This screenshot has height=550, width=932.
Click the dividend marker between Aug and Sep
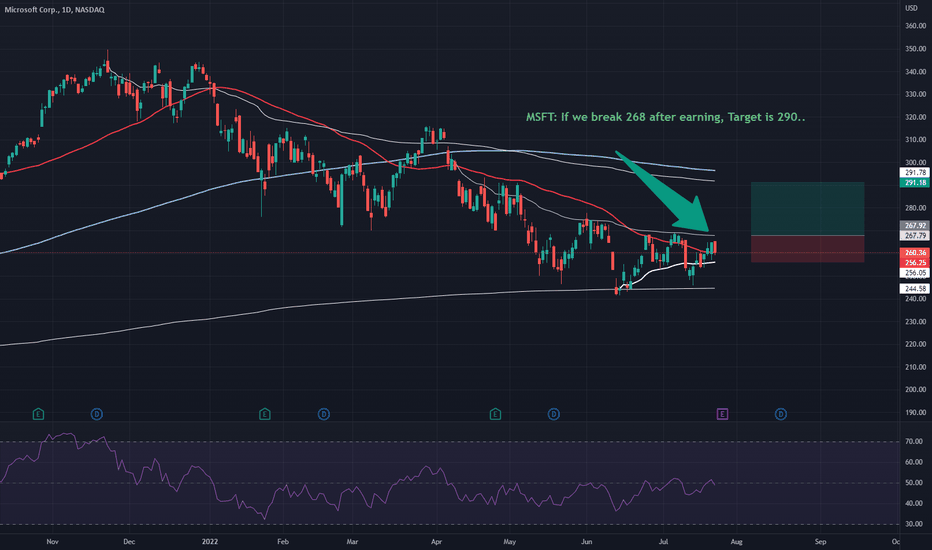click(x=780, y=414)
